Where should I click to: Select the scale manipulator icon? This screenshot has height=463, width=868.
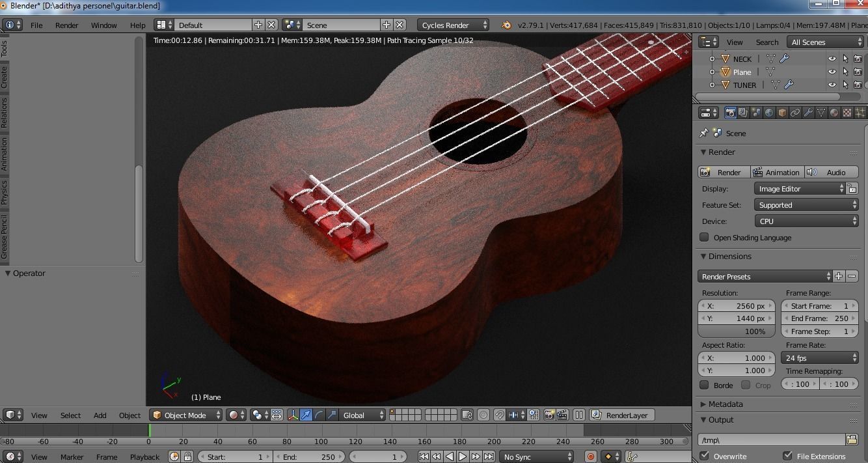coord(332,415)
